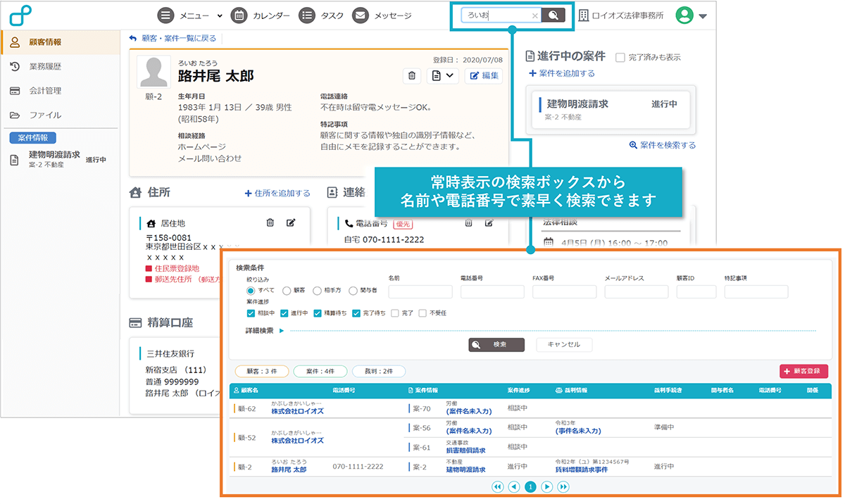Click the 編集 button

point(484,75)
